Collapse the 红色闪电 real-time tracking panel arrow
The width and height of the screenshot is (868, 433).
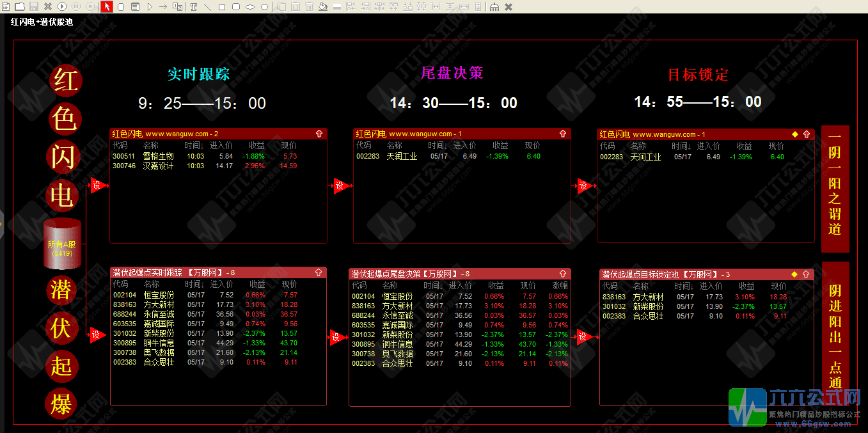click(x=319, y=134)
